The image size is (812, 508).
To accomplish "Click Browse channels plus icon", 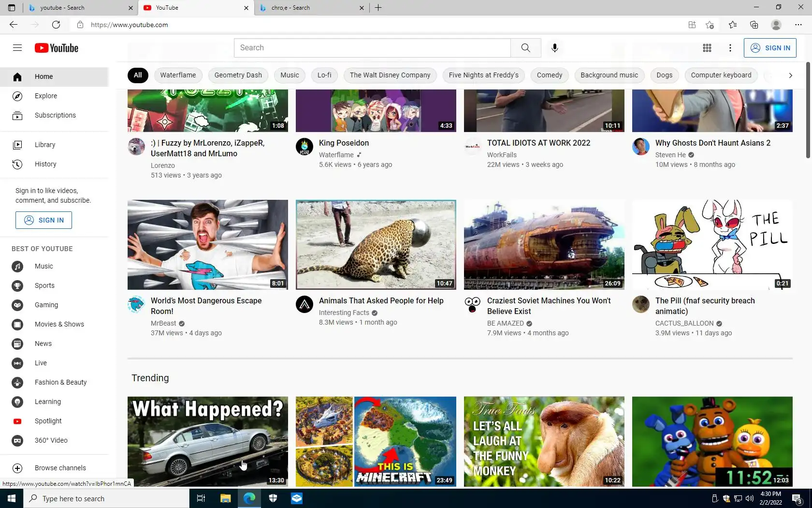I will (x=17, y=468).
